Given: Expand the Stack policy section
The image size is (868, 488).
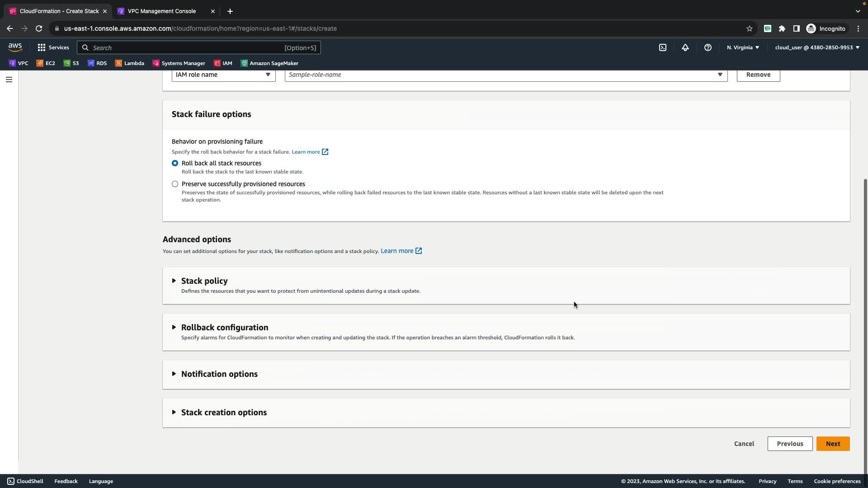Looking at the screenshot, I should (x=204, y=281).
